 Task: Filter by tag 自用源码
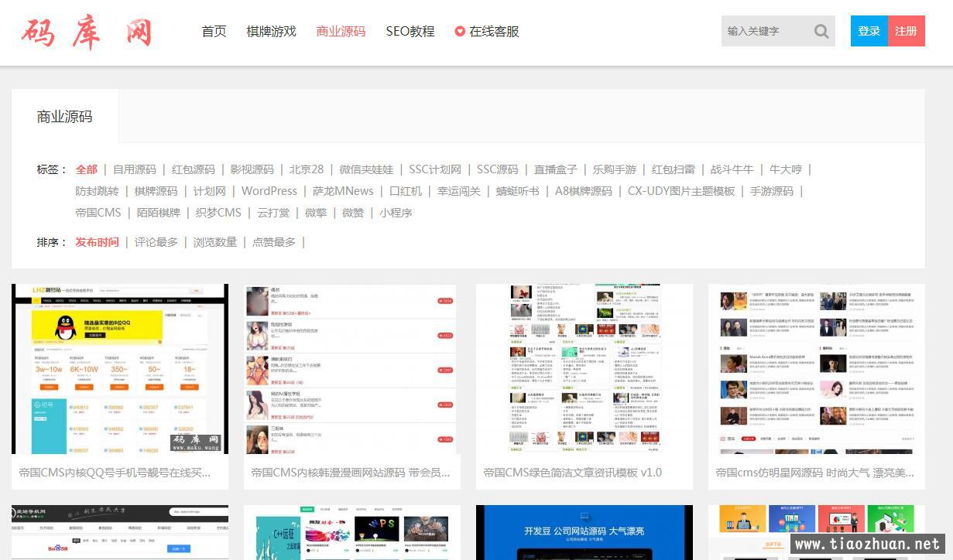(x=135, y=169)
